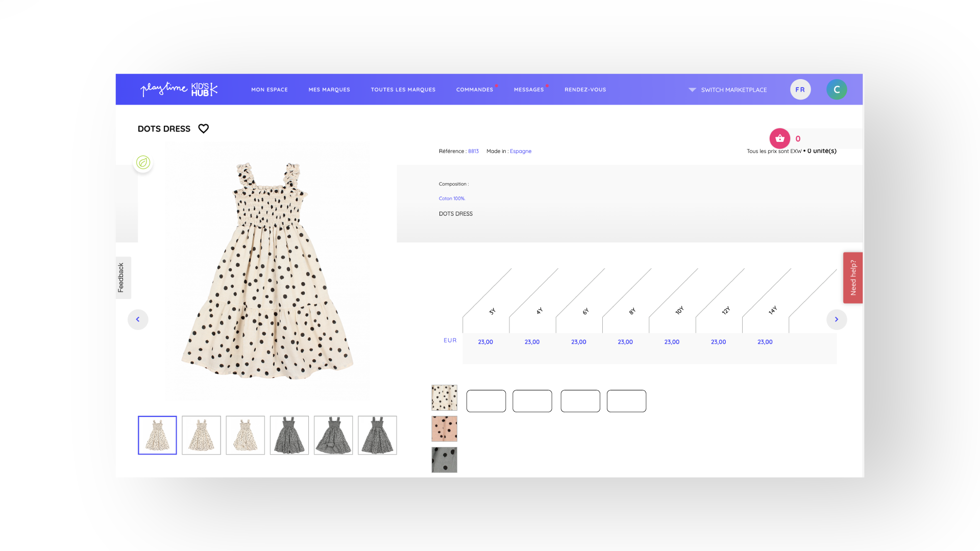Go to Mes Marques

329,90
